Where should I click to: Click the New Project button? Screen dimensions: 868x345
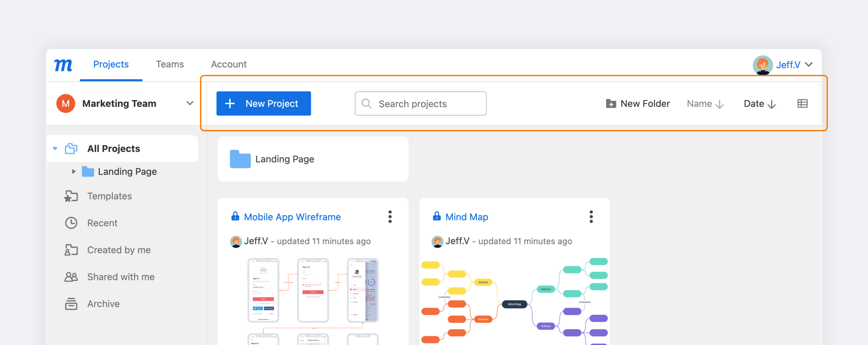point(264,103)
